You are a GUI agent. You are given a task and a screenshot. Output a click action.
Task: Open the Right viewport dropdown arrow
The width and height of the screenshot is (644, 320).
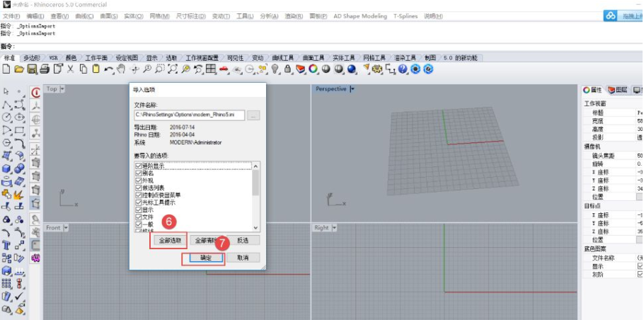pos(334,227)
